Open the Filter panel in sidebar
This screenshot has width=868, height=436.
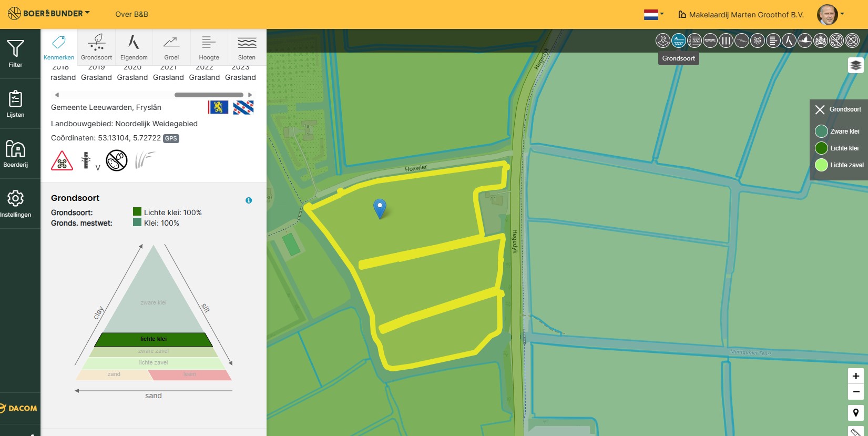click(15, 54)
